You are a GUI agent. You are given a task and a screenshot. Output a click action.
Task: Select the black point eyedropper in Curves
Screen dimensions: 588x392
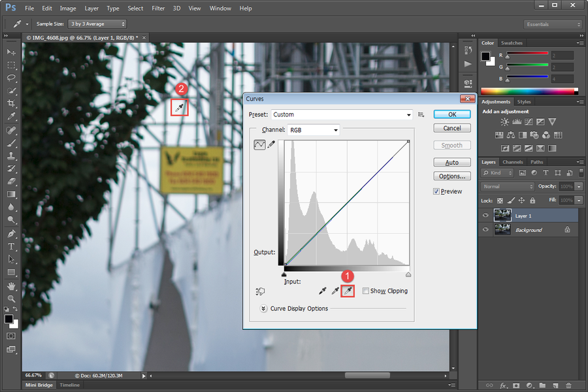tap(322, 291)
